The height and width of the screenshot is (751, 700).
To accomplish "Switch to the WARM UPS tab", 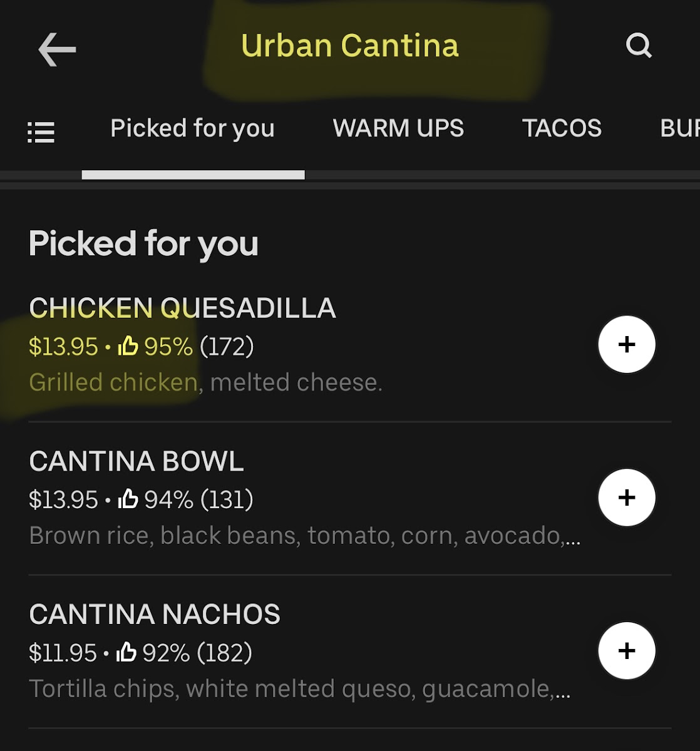I will (x=398, y=128).
